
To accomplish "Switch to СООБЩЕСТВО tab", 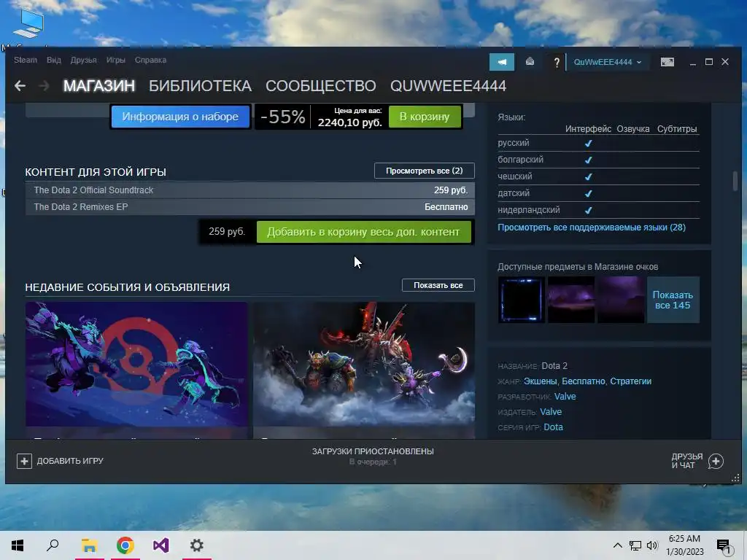I will 321,86.
